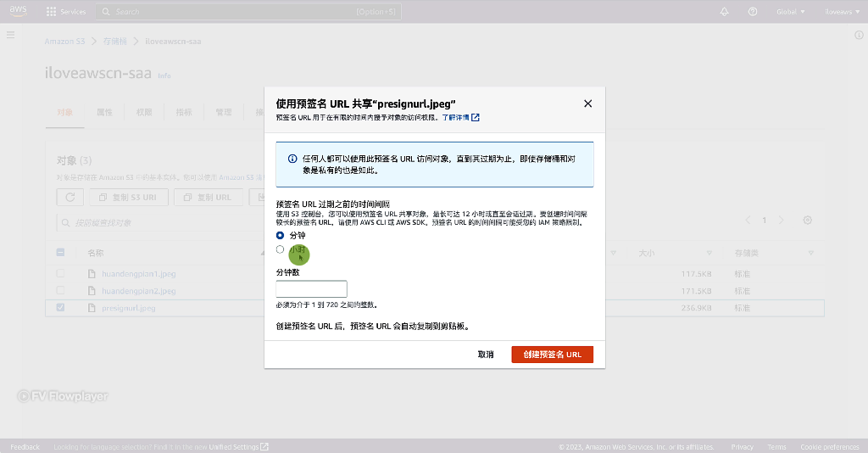Select the 小时 radio option
Viewport: 868px width, 453px height.
(x=280, y=249)
